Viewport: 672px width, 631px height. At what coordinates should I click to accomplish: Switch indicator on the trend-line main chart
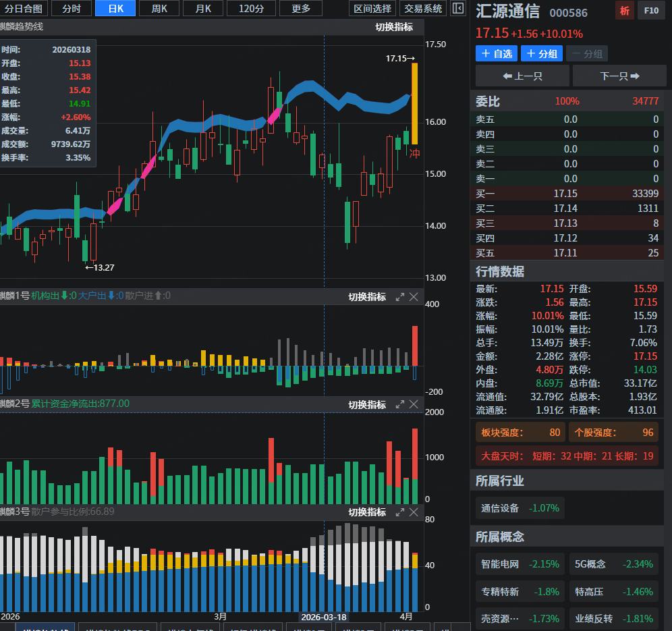(x=394, y=27)
